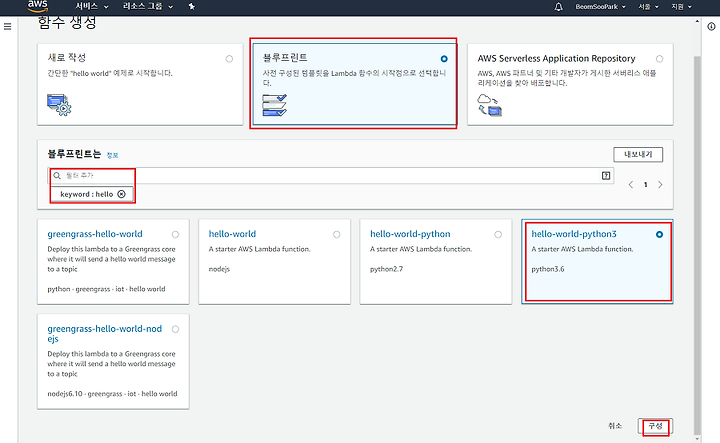Click the python2.7 runtime text
The image size is (720, 443).
click(x=387, y=269)
